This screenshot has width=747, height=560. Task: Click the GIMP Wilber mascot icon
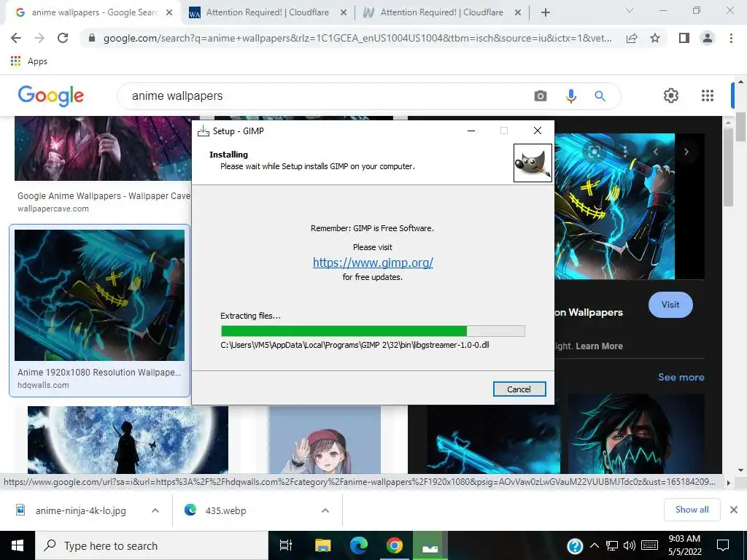[x=533, y=163]
